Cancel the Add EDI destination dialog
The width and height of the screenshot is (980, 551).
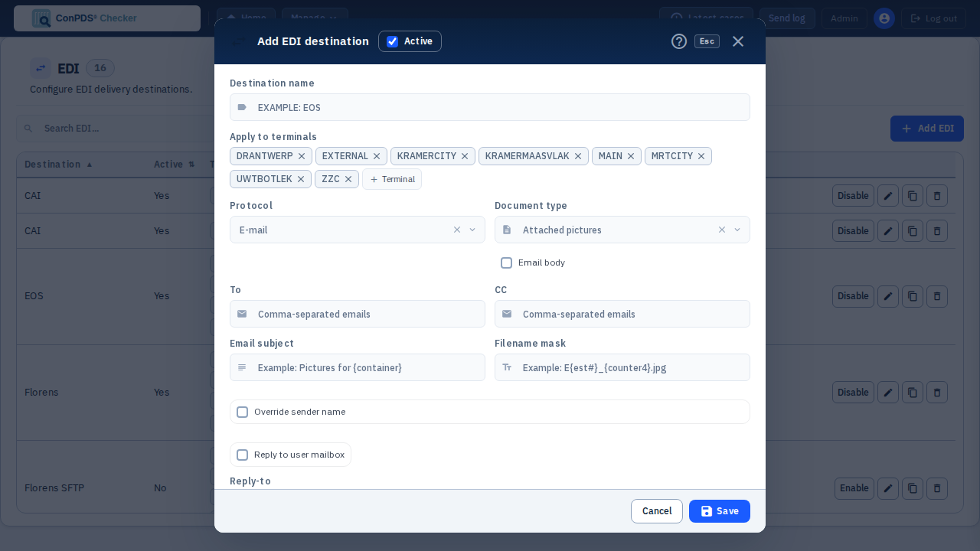tap(657, 511)
